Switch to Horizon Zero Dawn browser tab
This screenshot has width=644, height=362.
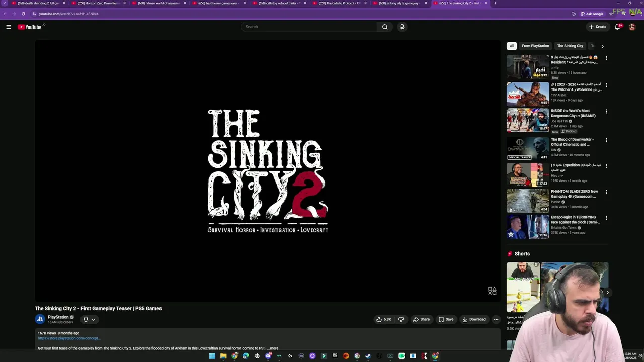pyautogui.click(x=98, y=3)
